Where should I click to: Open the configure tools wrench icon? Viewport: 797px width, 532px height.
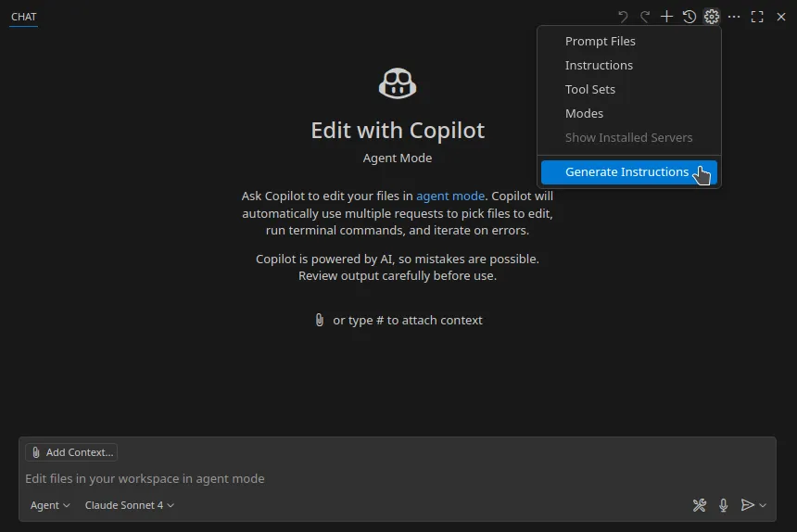(700, 505)
